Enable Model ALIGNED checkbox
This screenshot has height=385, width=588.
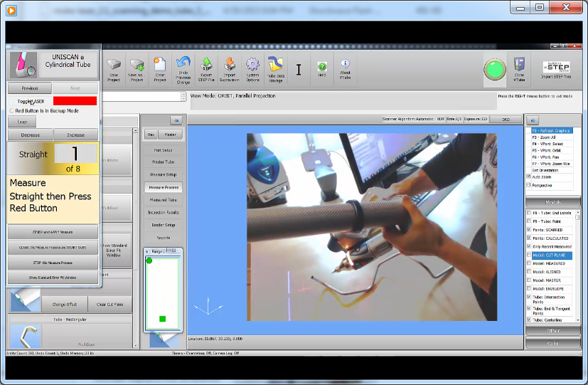[x=529, y=272]
